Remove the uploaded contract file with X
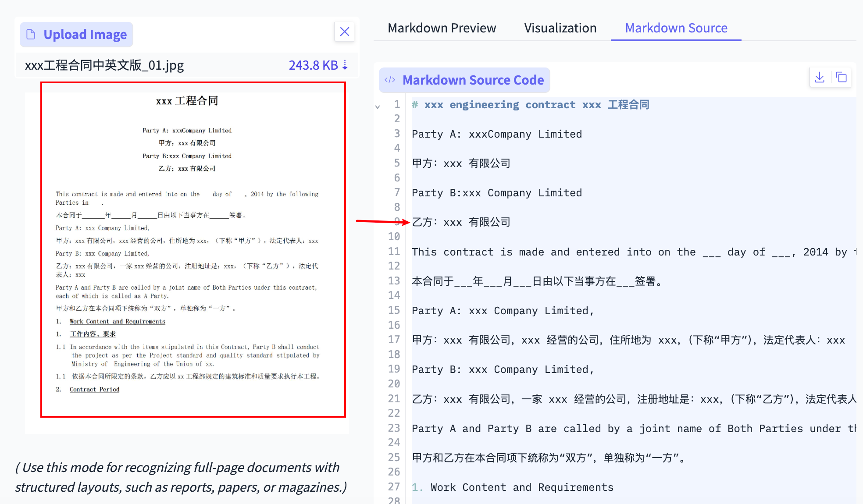This screenshot has width=863, height=504. click(x=345, y=32)
